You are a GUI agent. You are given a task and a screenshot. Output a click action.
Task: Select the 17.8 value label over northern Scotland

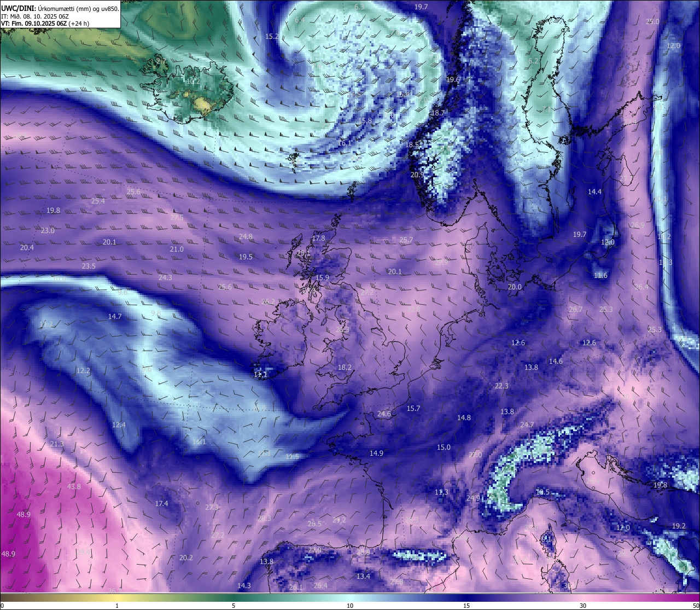318,238
